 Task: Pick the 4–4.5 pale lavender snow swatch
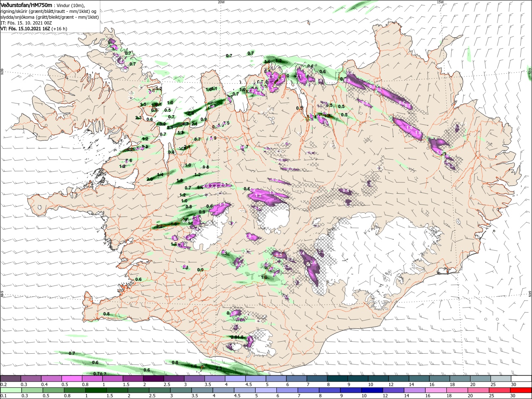pyautogui.click(x=235, y=379)
